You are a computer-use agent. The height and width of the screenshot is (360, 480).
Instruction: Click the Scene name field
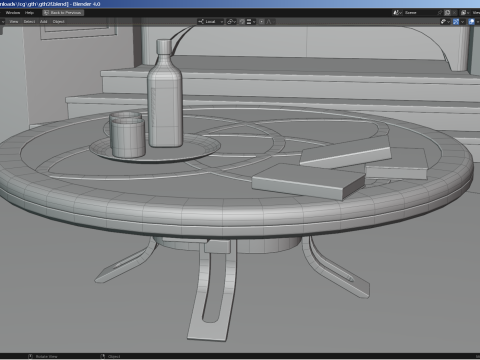420,13
